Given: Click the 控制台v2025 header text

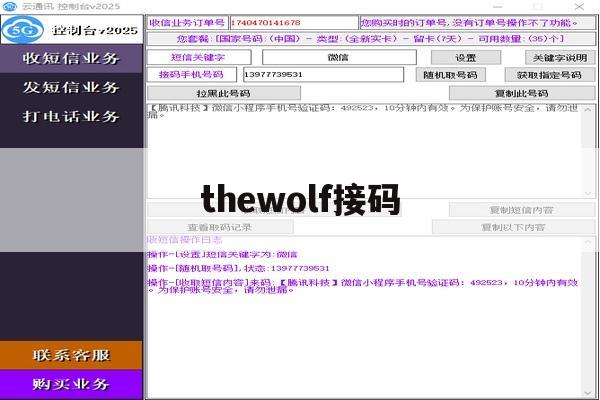Looking at the screenshot, I should click(95, 30).
